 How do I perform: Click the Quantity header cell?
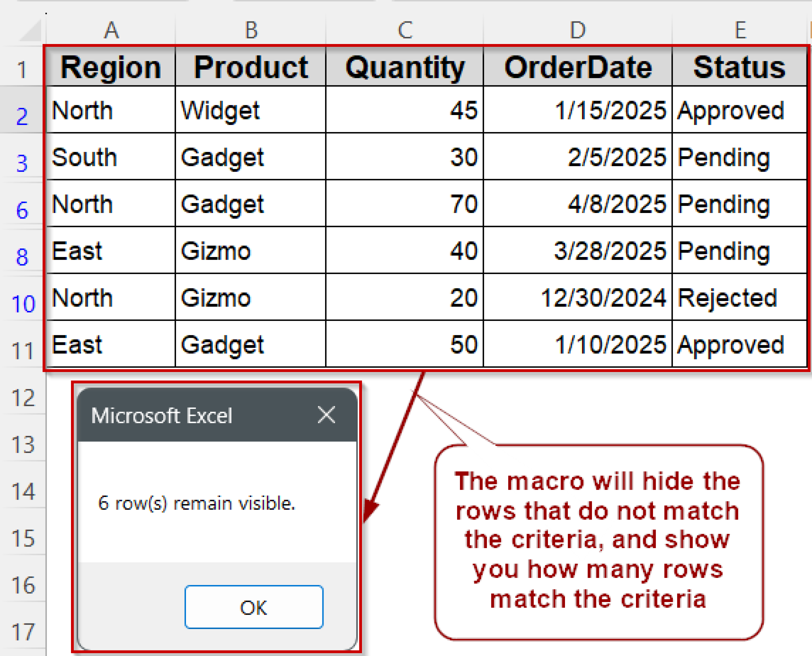405,67
